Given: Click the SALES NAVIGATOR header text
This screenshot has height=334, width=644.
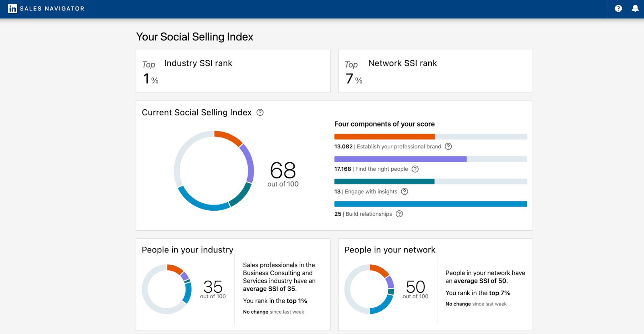Looking at the screenshot, I should [x=52, y=8].
